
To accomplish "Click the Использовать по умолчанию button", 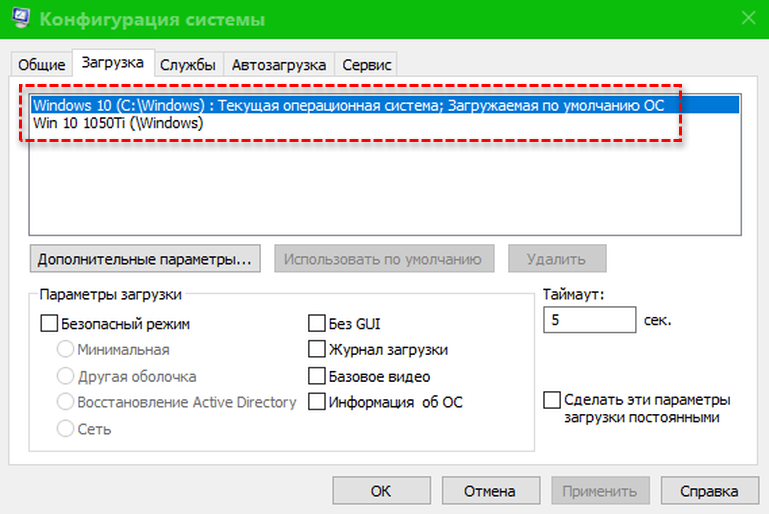I will coord(384,259).
